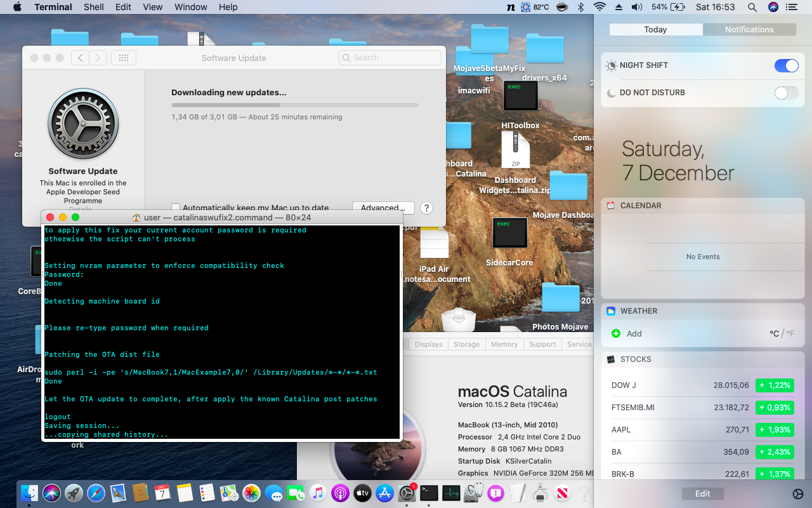Open the Help menu
The width and height of the screenshot is (812, 508).
tap(228, 7)
